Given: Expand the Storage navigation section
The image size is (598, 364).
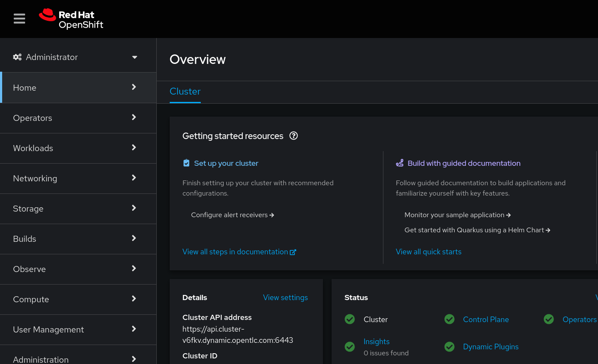Looking at the screenshot, I should click(x=78, y=209).
